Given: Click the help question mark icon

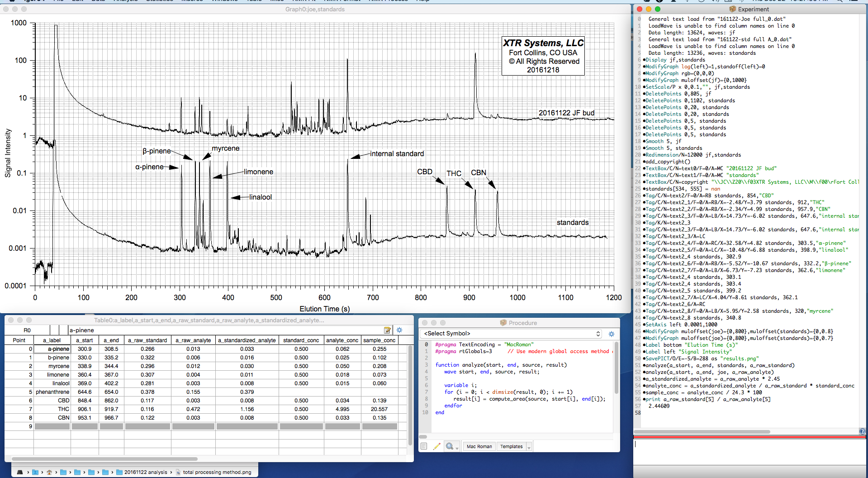Looking at the screenshot, I should pyautogui.click(x=862, y=431).
